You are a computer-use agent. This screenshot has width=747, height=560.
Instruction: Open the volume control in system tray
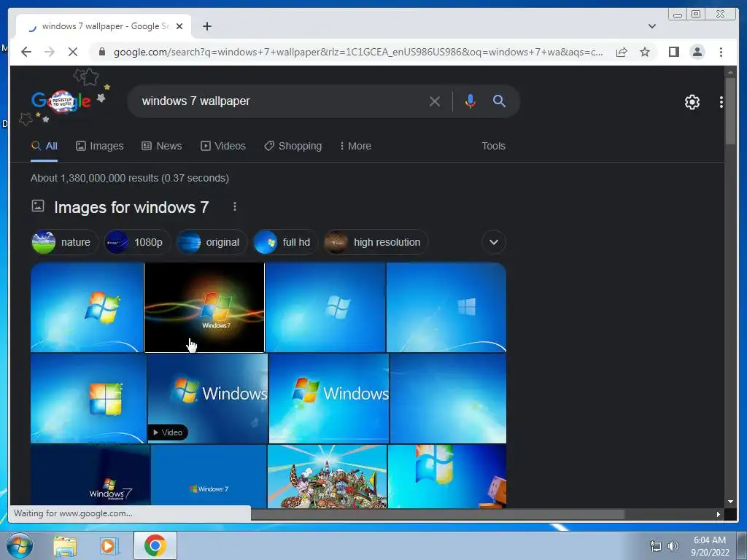point(673,545)
